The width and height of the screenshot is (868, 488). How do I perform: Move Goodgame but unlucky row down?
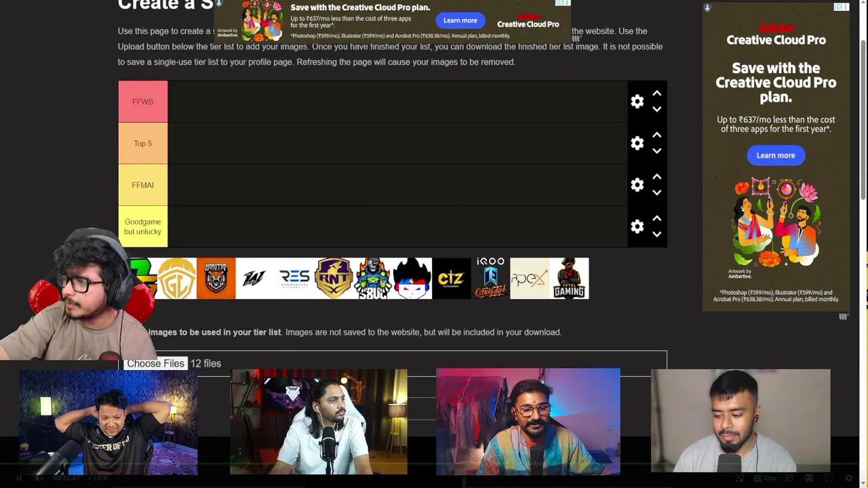tap(656, 235)
